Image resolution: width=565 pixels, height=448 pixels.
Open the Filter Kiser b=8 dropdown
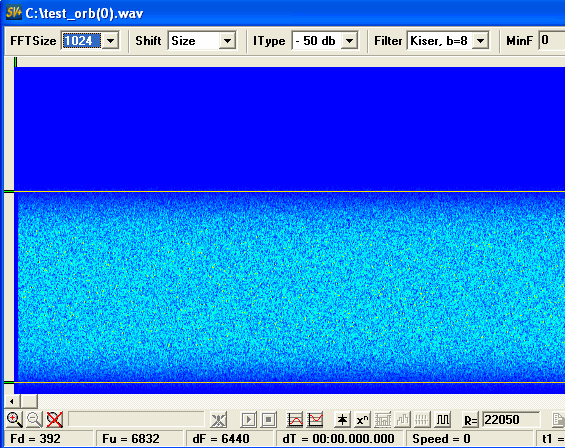click(x=480, y=40)
